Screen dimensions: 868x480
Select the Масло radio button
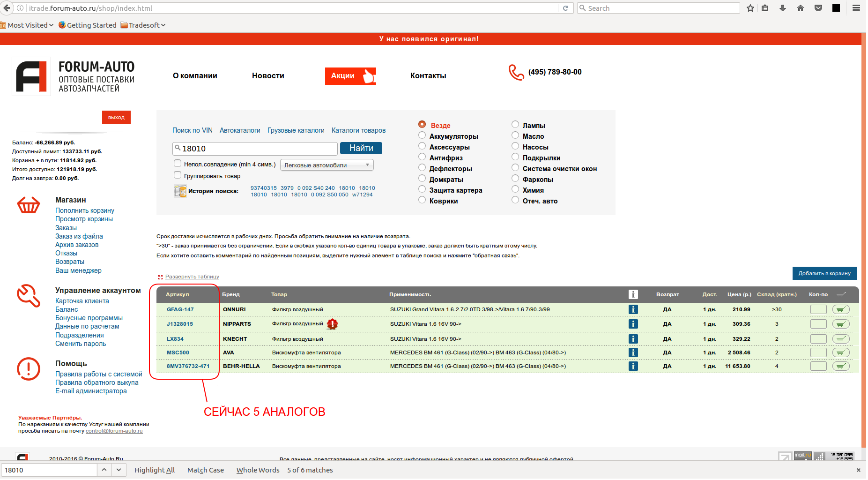tap(515, 135)
